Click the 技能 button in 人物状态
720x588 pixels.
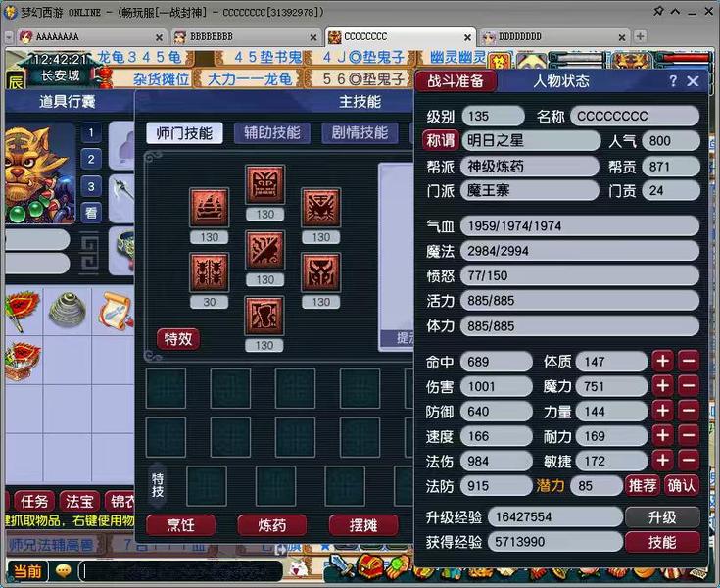pyautogui.click(x=662, y=542)
